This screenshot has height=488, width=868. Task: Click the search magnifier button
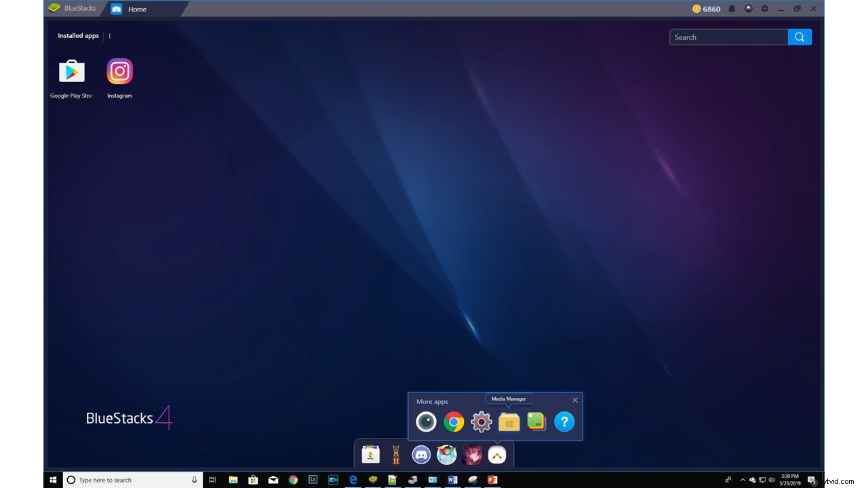(799, 37)
